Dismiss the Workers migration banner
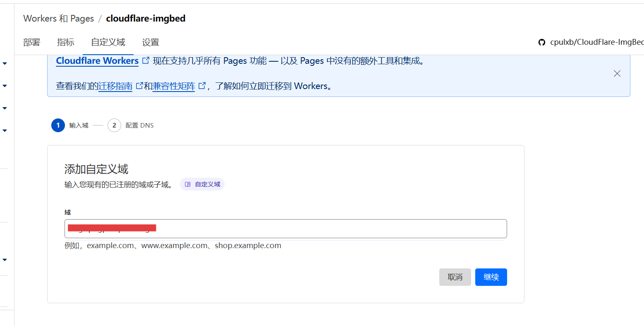The width and height of the screenshot is (644, 326). point(617,73)
